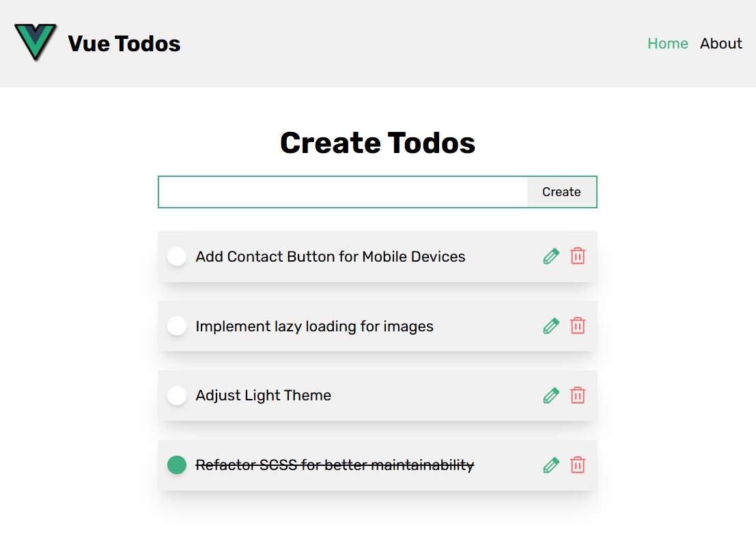Edit the 'Adjust Light Theme' todo
This screenshot has width=756, height=552.
pos(551,396)
